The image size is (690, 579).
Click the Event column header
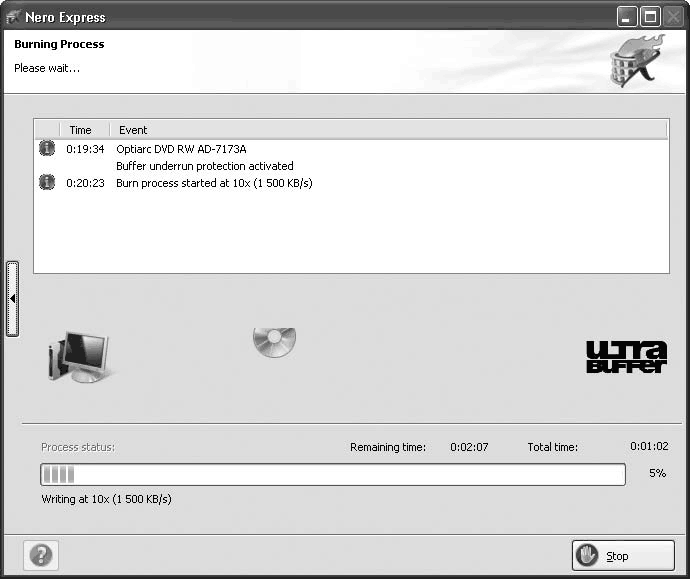tap(133, 130)
